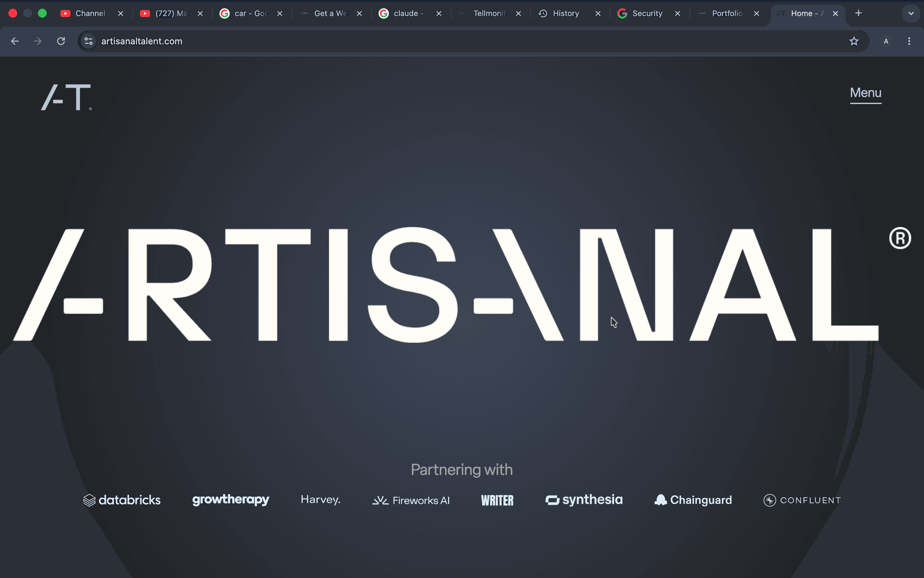Screen dimensions: 924x578
Task: Close the Get a We tab
Action: 359,13
